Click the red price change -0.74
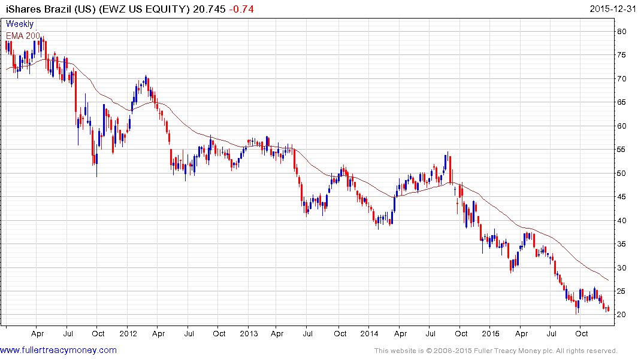644x359 pixels. [241, 9]
